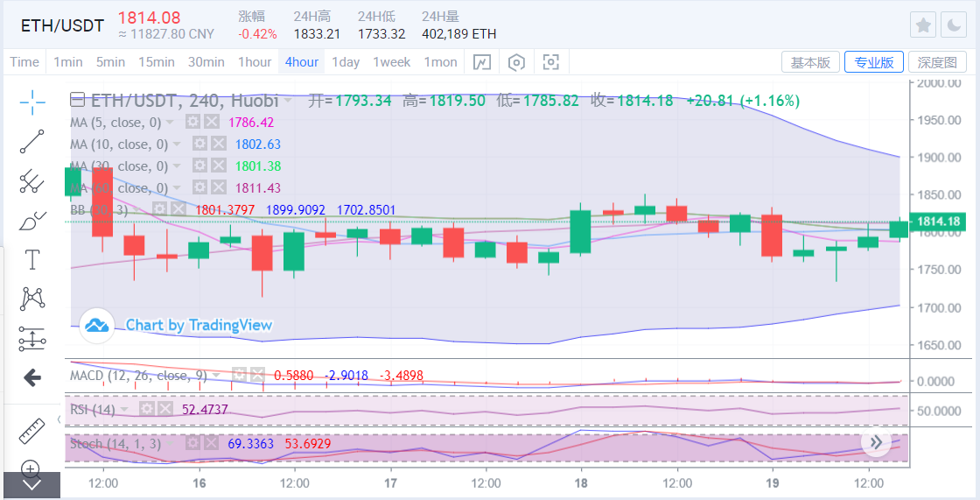Expand MA (10, close, 0) dropdown arrow

177,144
